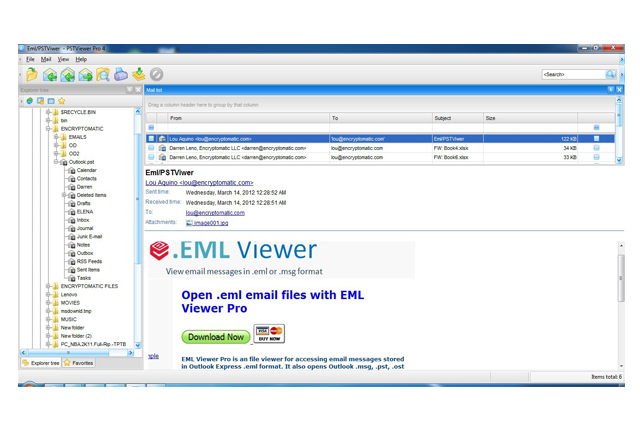The height and width of the screenshot is (426, 640).
Task: Click the filter icon in the first-column filter row
Action: pyautogui.click(x=151, y=127)
